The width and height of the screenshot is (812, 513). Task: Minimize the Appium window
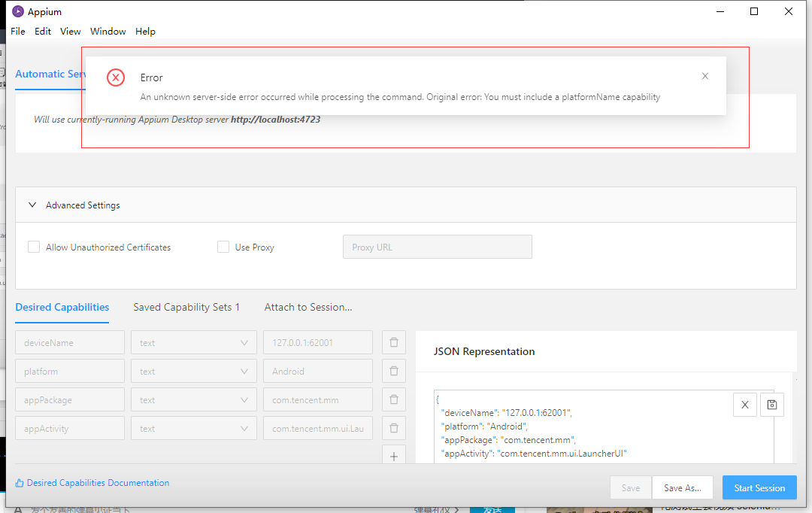720,11
